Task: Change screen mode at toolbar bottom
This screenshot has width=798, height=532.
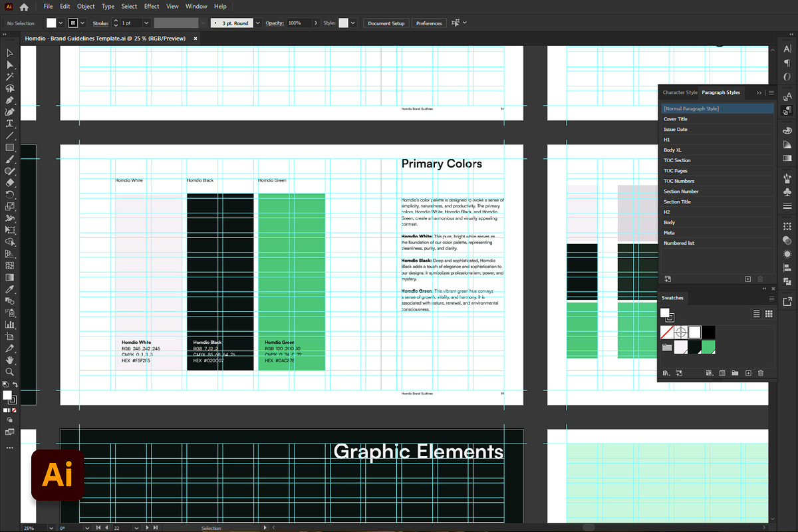Action: point(10,432)
